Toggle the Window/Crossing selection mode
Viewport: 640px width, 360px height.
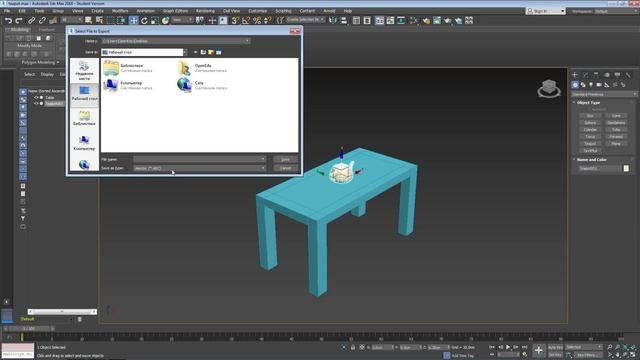pos(121,20)
